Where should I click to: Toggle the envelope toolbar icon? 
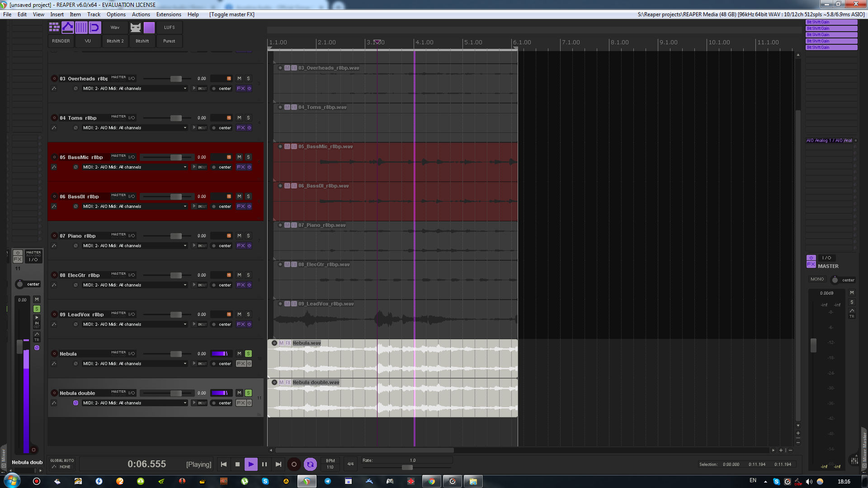tap(68, 28)
